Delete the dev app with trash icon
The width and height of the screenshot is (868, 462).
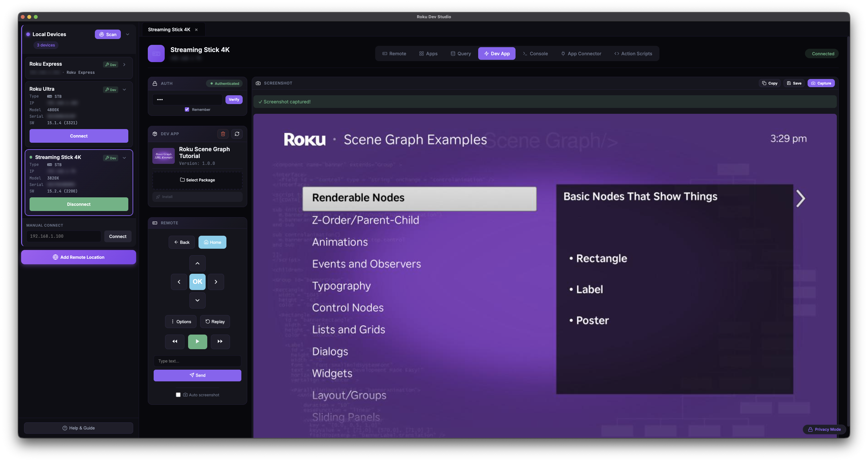[x=223, y=134]
